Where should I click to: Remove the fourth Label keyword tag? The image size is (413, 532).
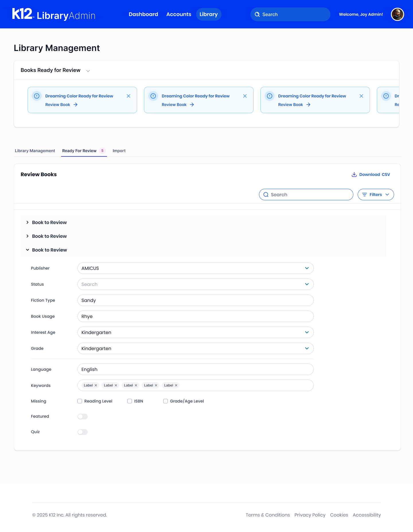[x=156, y=385]
